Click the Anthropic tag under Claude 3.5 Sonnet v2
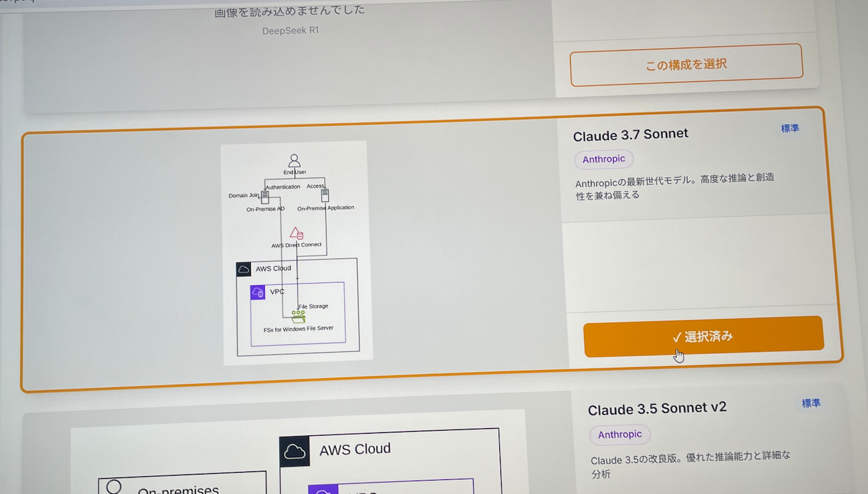 click(x=620, y=434)
